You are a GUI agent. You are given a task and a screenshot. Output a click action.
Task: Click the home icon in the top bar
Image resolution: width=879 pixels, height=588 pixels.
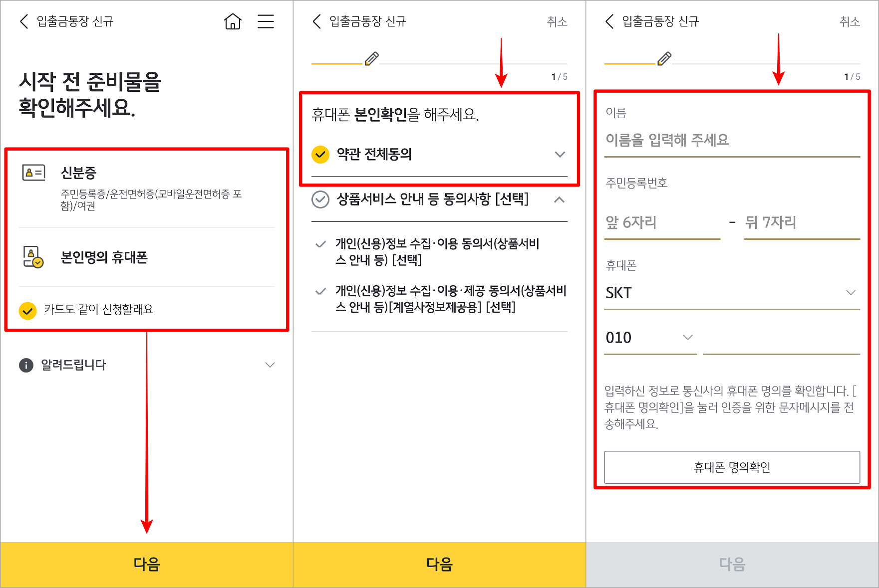(x=233, y=21)
